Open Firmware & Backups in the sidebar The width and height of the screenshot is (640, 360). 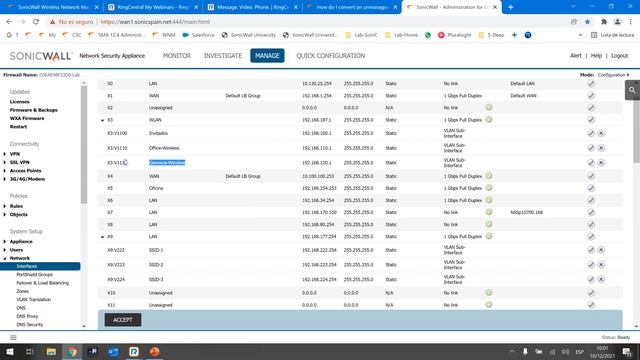click(33, 110)
